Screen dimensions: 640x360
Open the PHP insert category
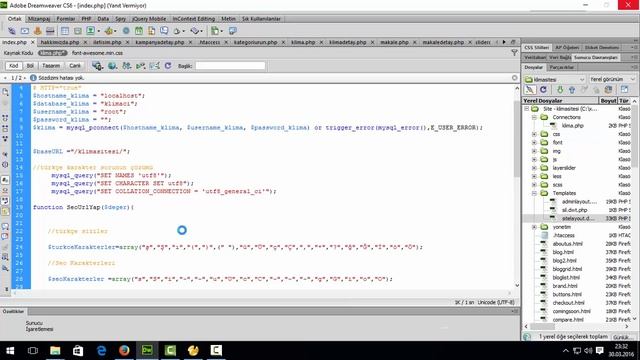[86, 19]
